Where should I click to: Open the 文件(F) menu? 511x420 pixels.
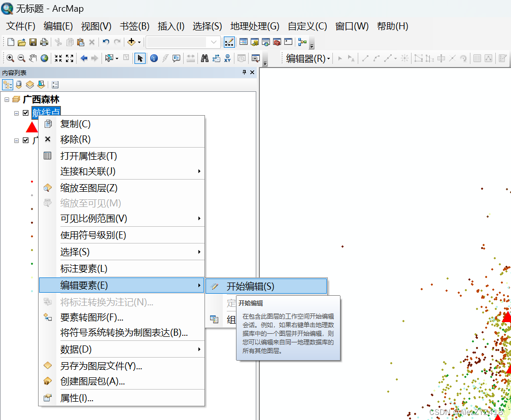click(x=20, y=26)
